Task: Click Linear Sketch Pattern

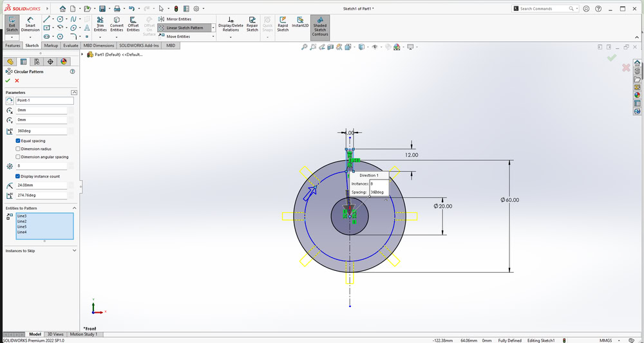Action: 184,28
